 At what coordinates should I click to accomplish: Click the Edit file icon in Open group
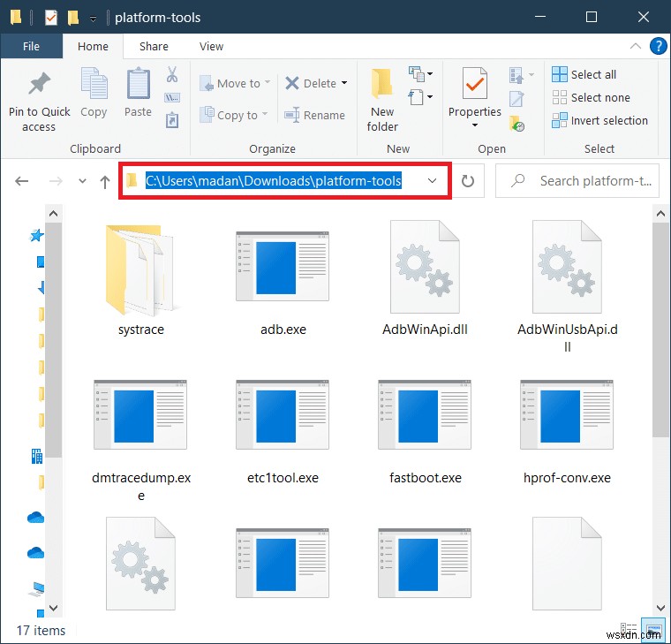point(516,99)
